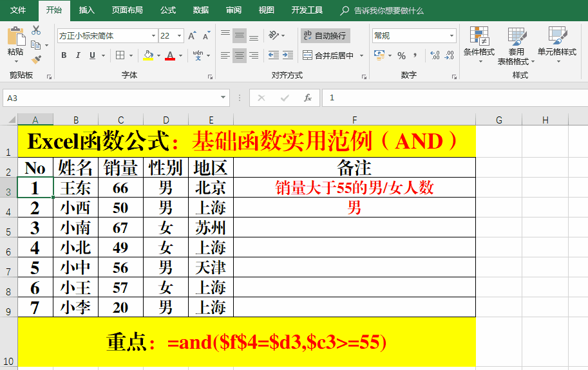
Task: Click the Cut scissors icon
Action: click(x=35, y=30)
